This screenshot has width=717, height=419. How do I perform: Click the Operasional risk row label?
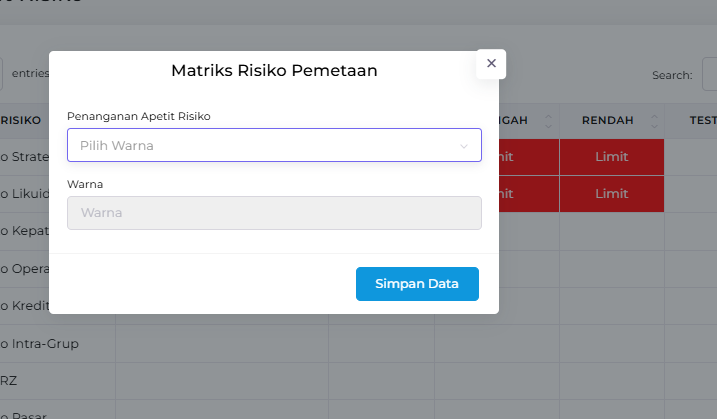coord(25,269)
